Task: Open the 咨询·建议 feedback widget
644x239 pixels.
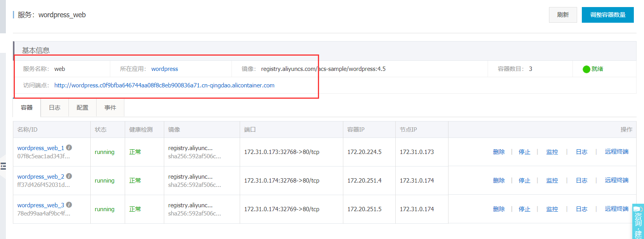Action: click(638, 221)
